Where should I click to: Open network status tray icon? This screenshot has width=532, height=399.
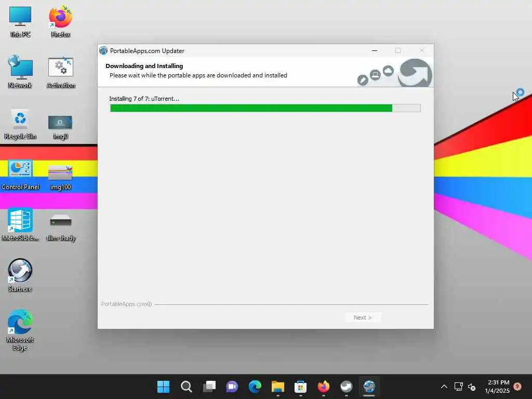point(458,387)
